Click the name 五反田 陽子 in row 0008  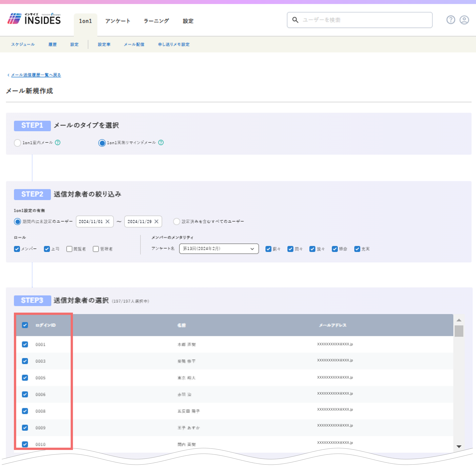[x=189, y=411]
